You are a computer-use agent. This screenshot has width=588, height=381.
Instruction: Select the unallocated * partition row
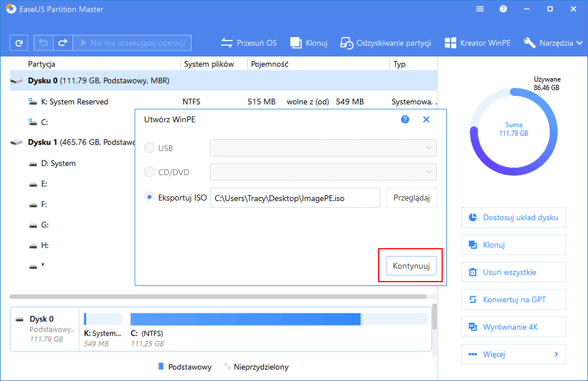pos(72,266)
